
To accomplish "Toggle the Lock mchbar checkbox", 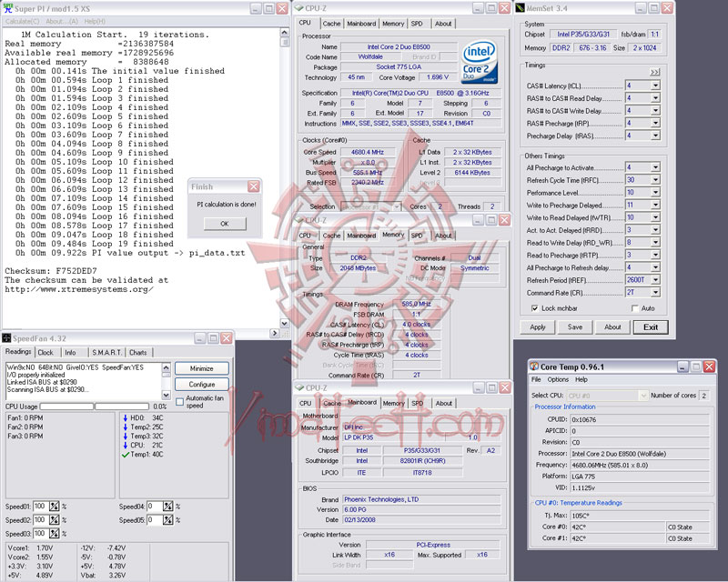I will tap(535, 308).
